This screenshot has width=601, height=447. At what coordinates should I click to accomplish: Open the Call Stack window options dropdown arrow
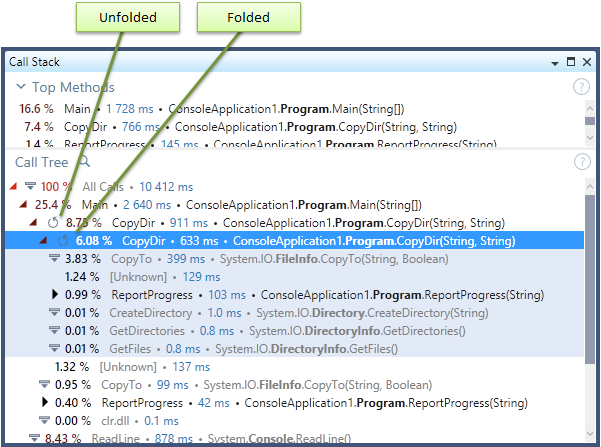click(x=555, y=63)
